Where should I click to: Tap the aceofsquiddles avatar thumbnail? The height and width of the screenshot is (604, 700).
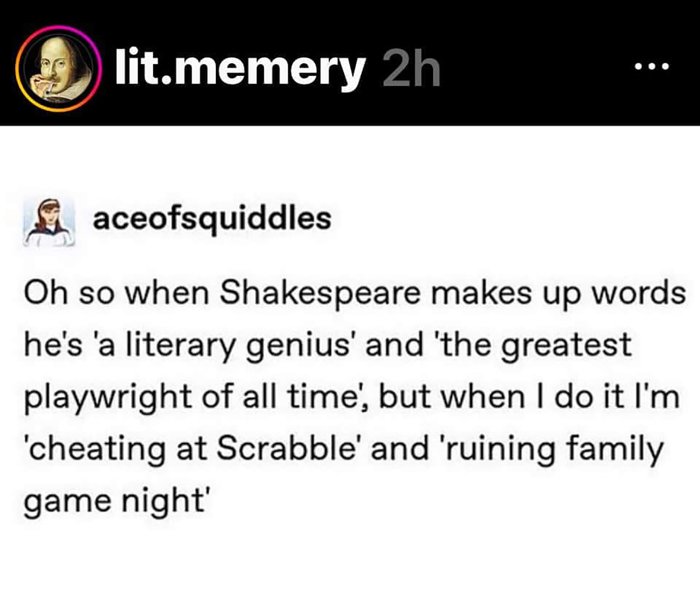point(49,222)
